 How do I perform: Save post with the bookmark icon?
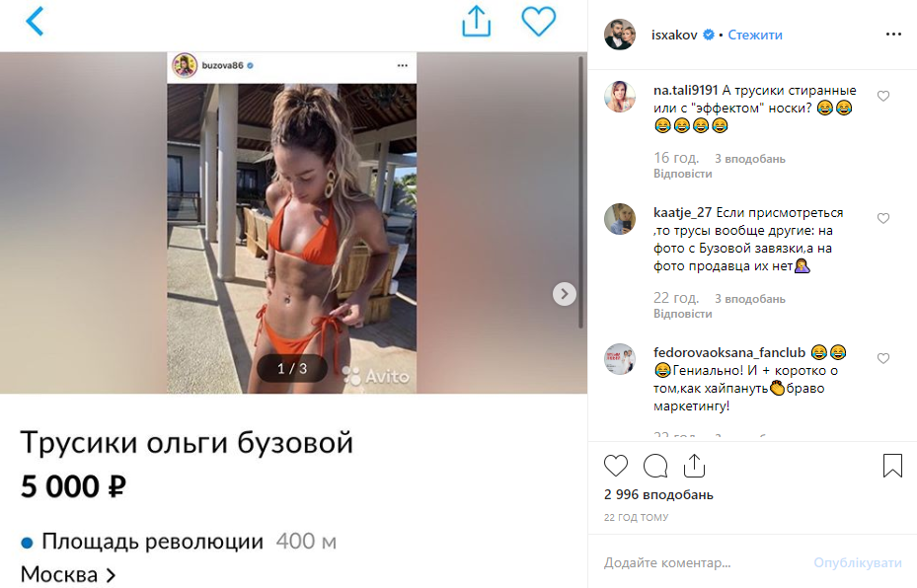(892, 466)
